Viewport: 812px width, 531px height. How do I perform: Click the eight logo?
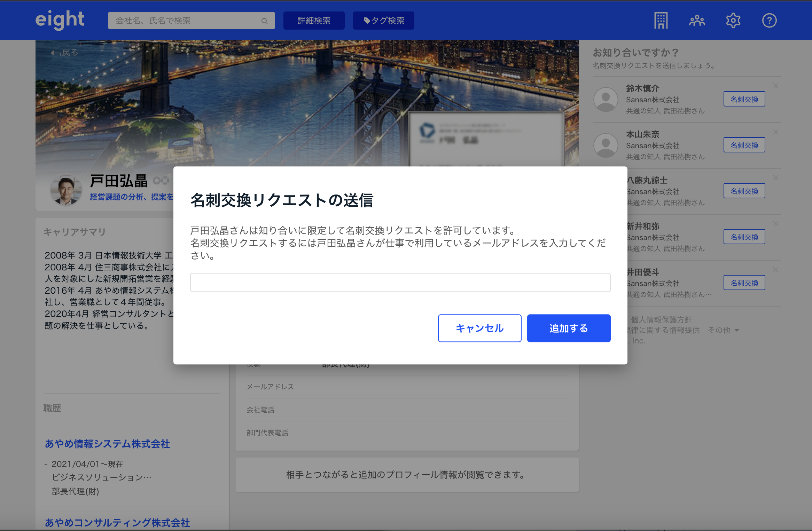point(60,20)
